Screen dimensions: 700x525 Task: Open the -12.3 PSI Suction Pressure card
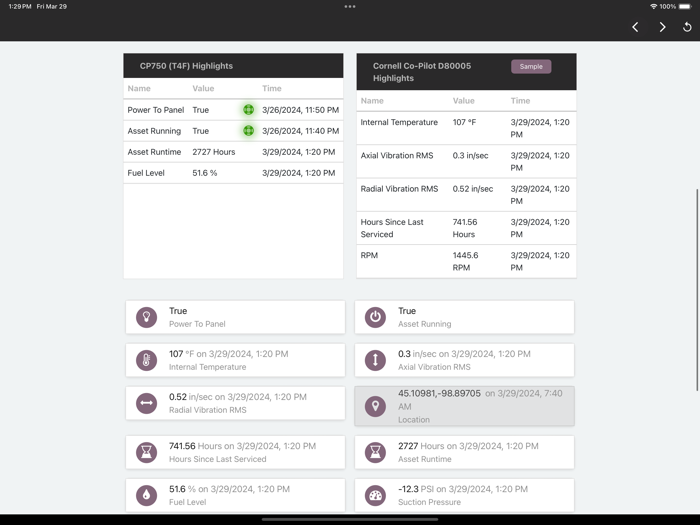(464, 495)
